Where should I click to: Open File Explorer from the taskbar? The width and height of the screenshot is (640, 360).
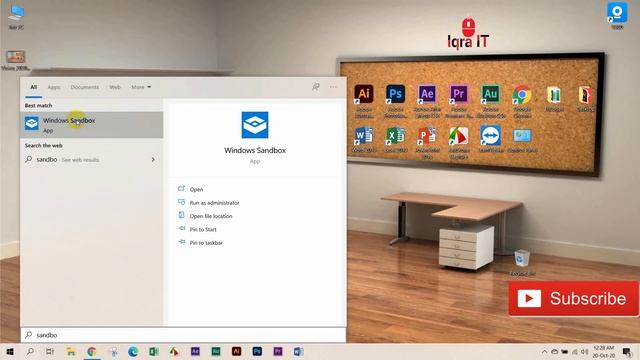[x=71, y=351]
